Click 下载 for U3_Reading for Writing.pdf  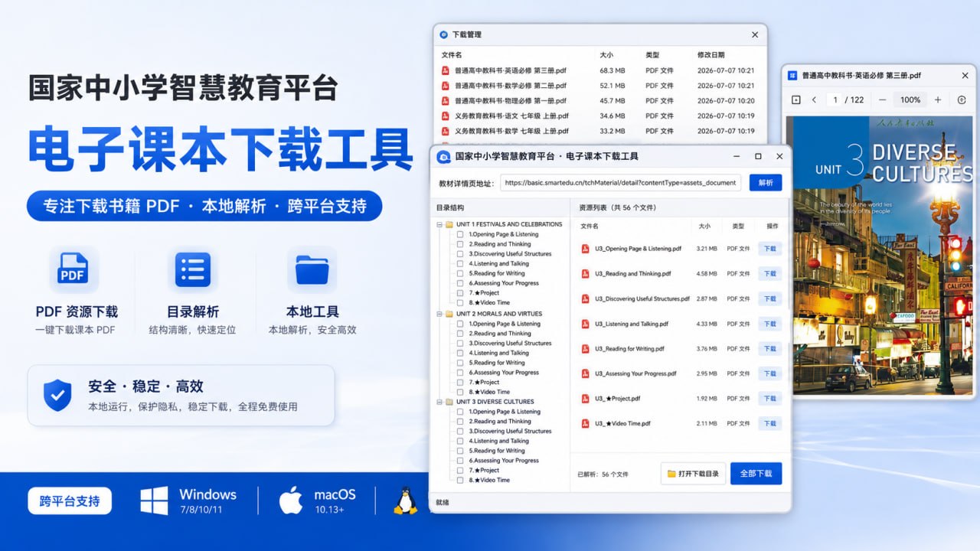point(770,349)
